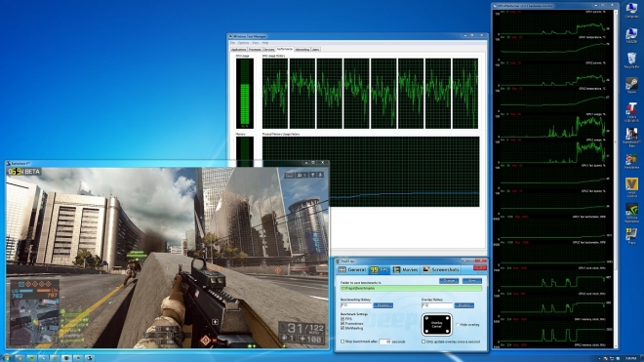Toggle the Frametimes benchmark checkbox
This screenshot has width=644, height=362.
342,324
